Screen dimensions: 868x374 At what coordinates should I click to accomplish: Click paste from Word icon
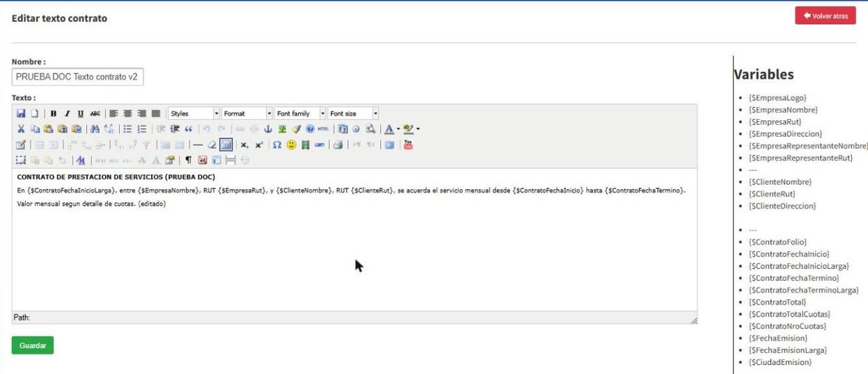[x=76, y=129]
